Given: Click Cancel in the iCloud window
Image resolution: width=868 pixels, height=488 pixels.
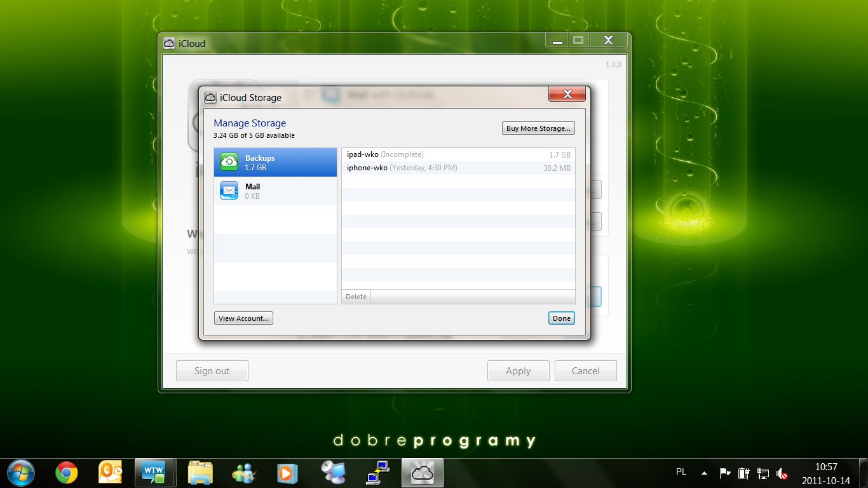Looking at the screenshot, I should coord(585,371).
